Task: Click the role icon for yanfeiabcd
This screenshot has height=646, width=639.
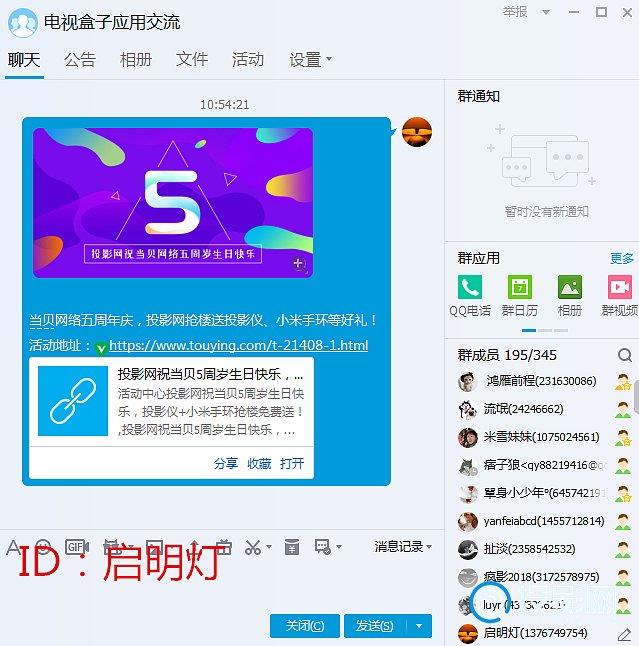Action: [x=623, y=522]
